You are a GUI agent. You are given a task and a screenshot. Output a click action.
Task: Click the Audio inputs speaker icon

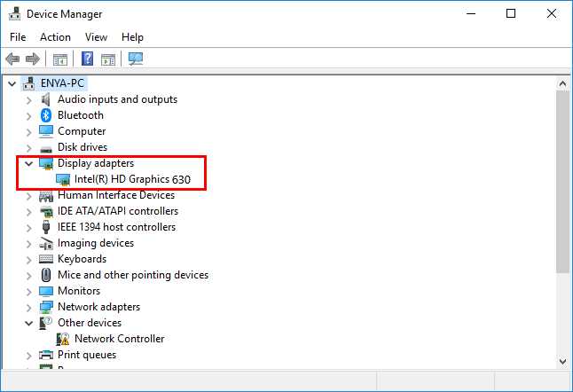[x=45, y=99]
